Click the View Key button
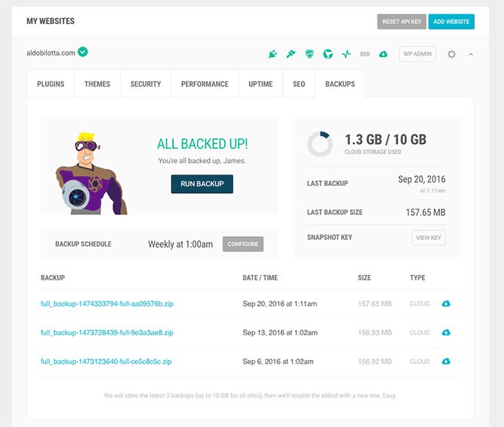This screenshot has width=504, height=427. (x=429, y=238)
